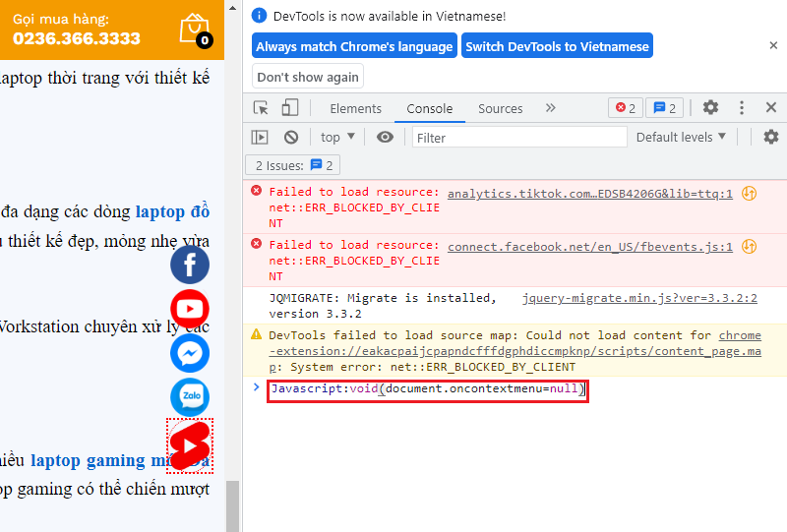Switch to the Elements tab

click(356, 108)
